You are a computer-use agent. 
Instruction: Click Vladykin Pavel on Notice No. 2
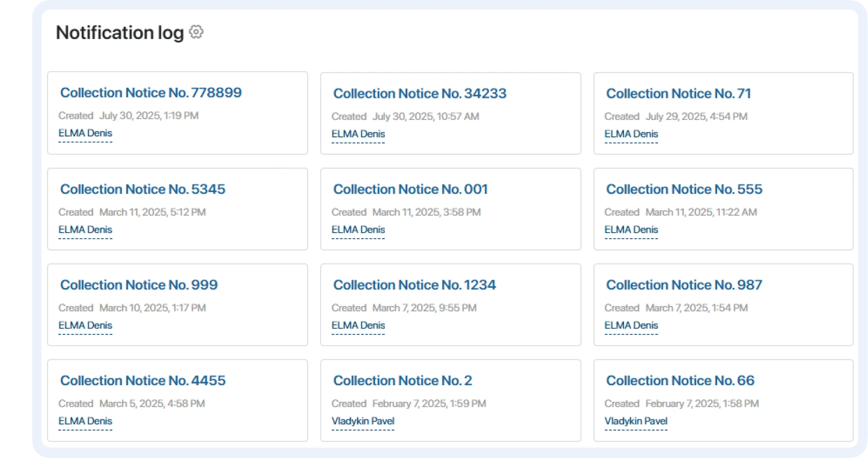point(362,421)
